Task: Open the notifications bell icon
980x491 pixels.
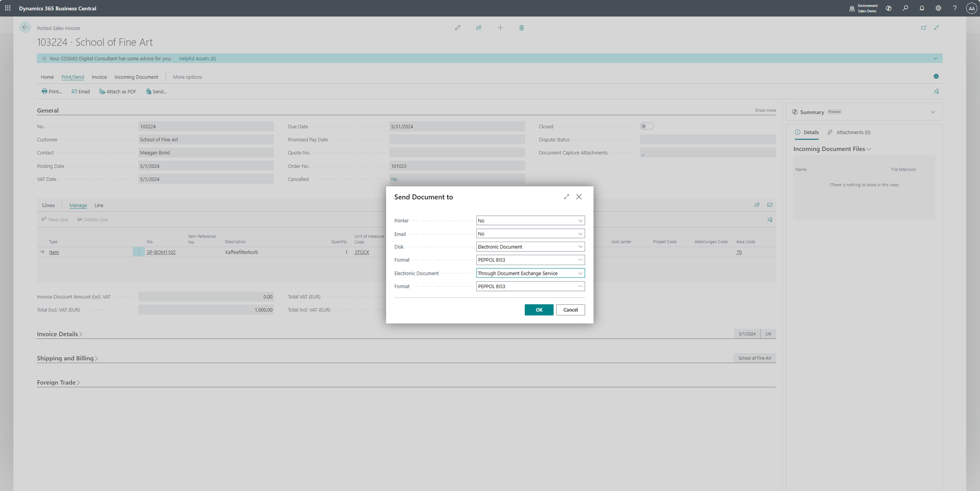Action: coord(922,8)
